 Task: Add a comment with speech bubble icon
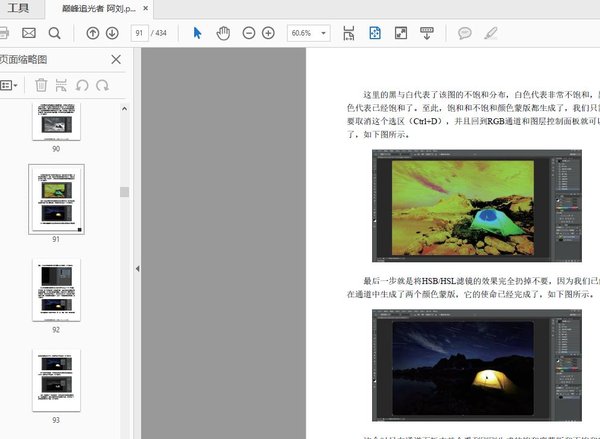(x=464, y=33)
